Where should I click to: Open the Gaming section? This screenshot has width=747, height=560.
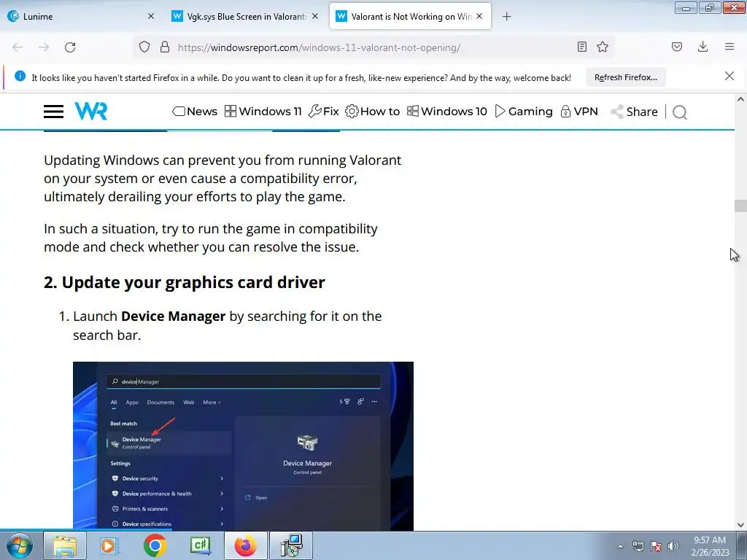(x=524, y=112)
